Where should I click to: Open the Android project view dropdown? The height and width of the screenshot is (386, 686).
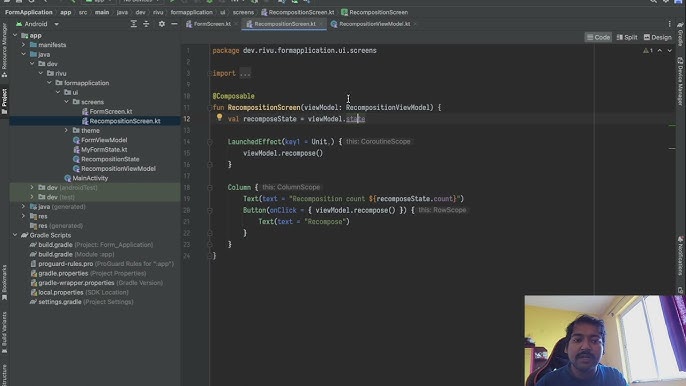coord(37,24)
